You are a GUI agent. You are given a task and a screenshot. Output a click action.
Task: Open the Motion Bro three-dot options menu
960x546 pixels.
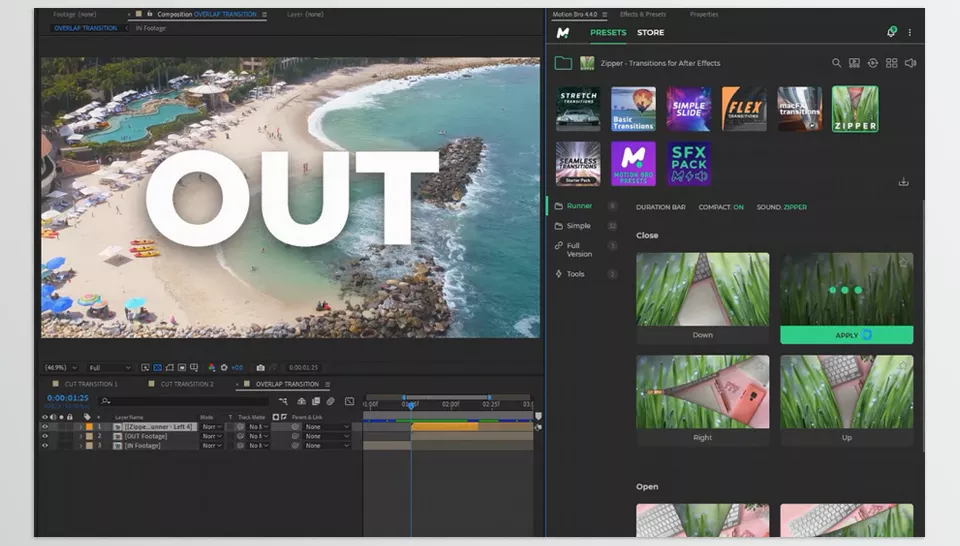(x=910, y=32)
